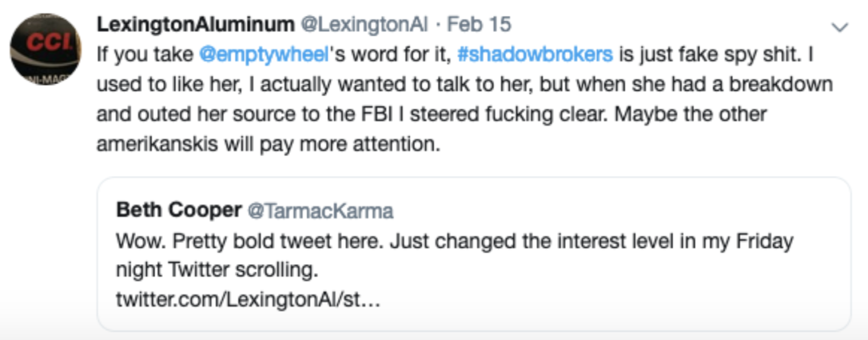
Task: Click the phrase "Maybe the other"
Action: click(x=690, y=114)
